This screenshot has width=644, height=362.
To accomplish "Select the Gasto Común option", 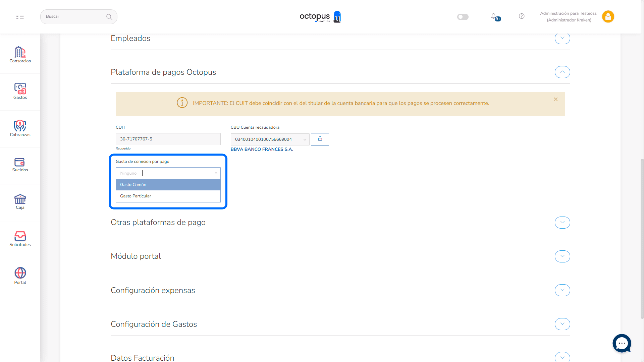I will [168, 185].
